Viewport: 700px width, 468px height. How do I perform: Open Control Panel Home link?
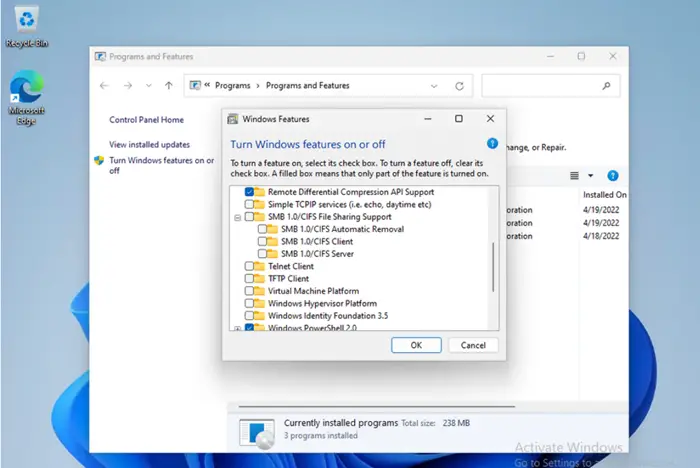pyautogui.click(x=146, y=120)
